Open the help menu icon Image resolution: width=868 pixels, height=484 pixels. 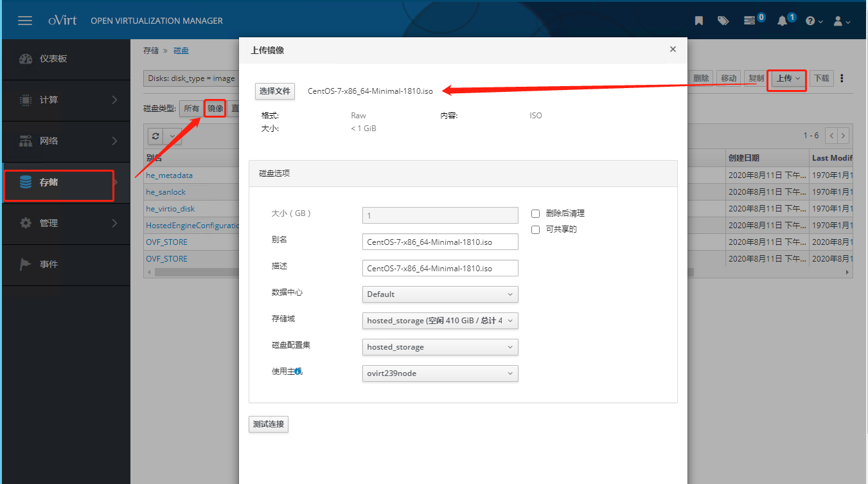tap(810, 20)
